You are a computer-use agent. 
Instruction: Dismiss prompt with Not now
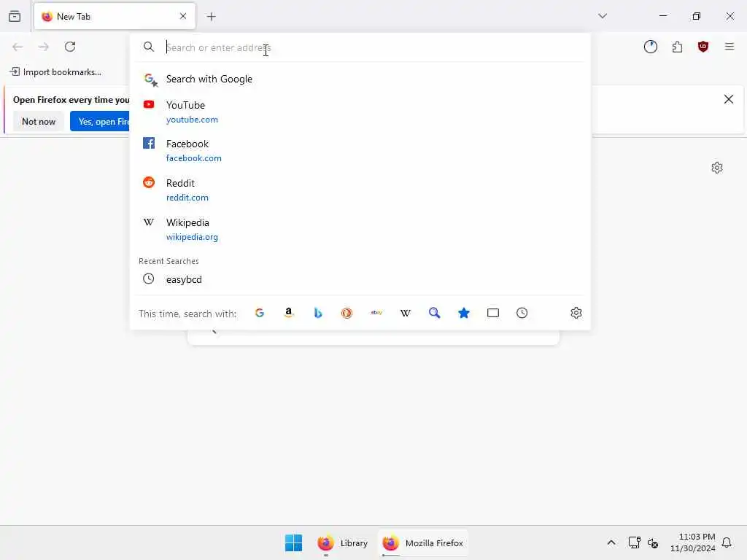coord(39,122)
